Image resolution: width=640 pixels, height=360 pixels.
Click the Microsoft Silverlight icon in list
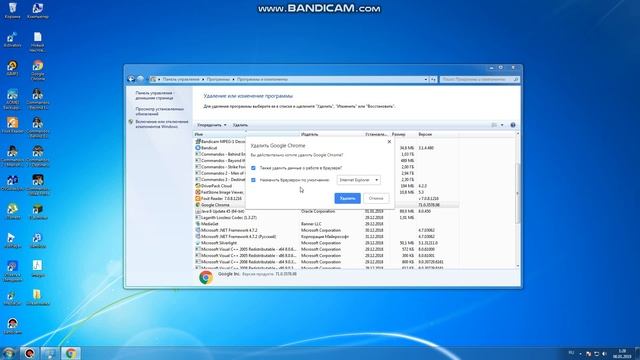(x=198, y=243)
